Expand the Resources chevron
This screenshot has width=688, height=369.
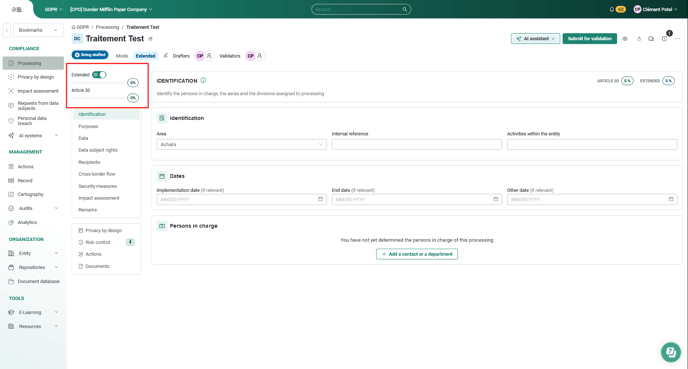click(56, 326)
